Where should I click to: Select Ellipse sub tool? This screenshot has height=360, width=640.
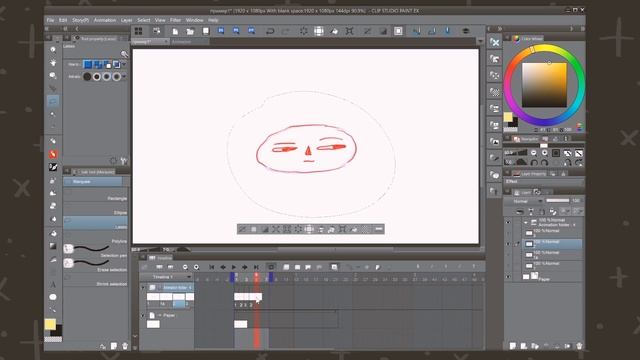point(96,209)
